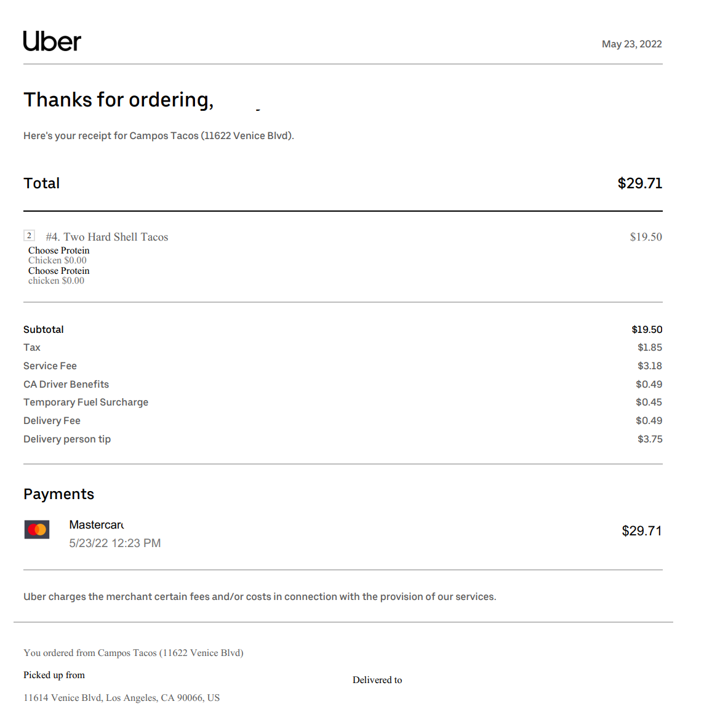Viewport: 704px width, 728px height.
Task: Click the Uber logo
Action: click(x=52, y=41)
